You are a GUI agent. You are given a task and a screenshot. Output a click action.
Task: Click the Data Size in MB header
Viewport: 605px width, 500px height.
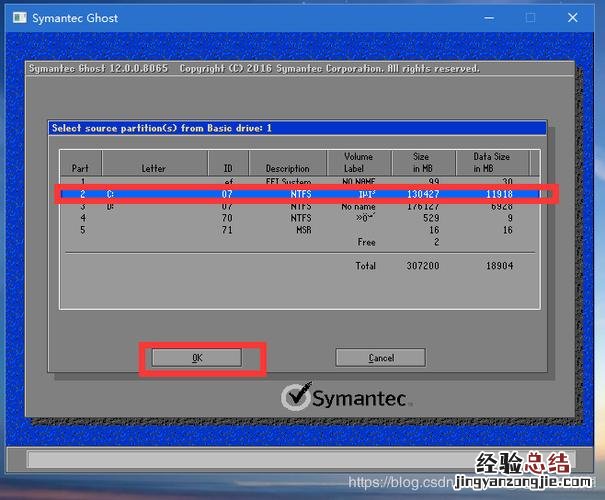[492, 163]
